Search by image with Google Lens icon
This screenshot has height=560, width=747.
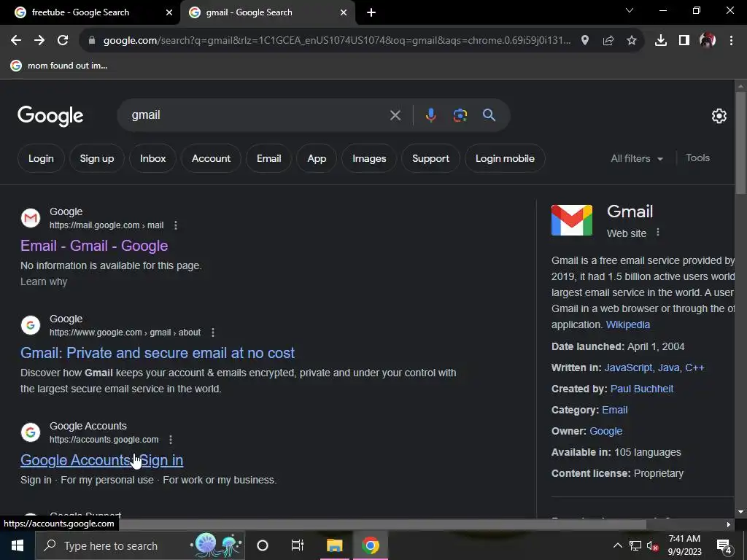pos(460,115)
